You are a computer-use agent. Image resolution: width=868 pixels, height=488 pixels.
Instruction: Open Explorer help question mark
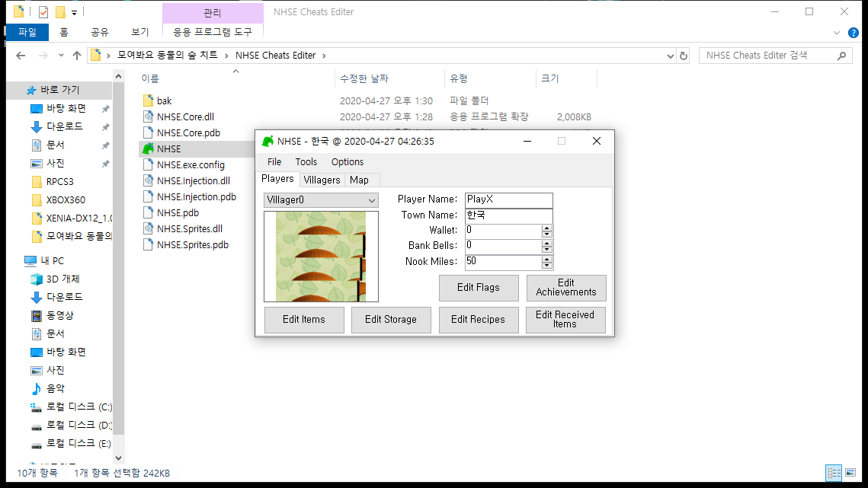(854, 33)
